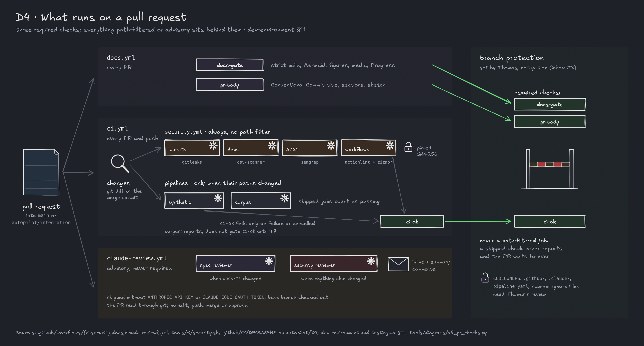644x346 pixels.
Task: Click the 'branch protection' heading
Action: (x=511, y=58)
